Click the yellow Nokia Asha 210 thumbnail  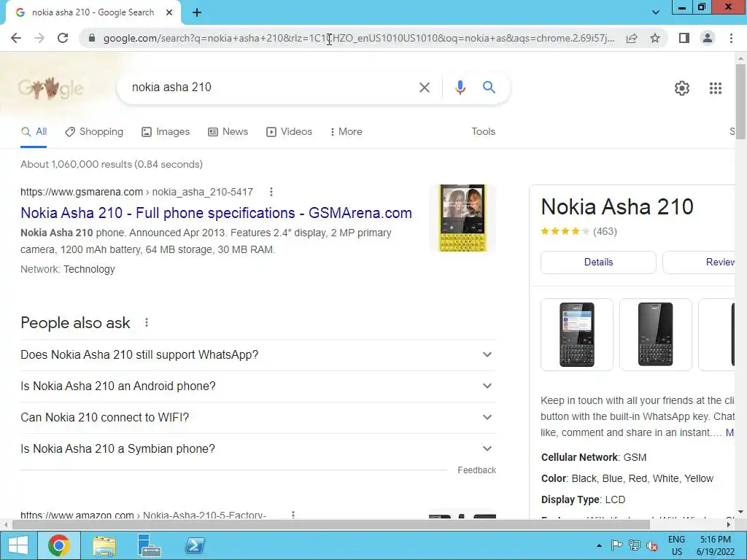pos(462,218)
